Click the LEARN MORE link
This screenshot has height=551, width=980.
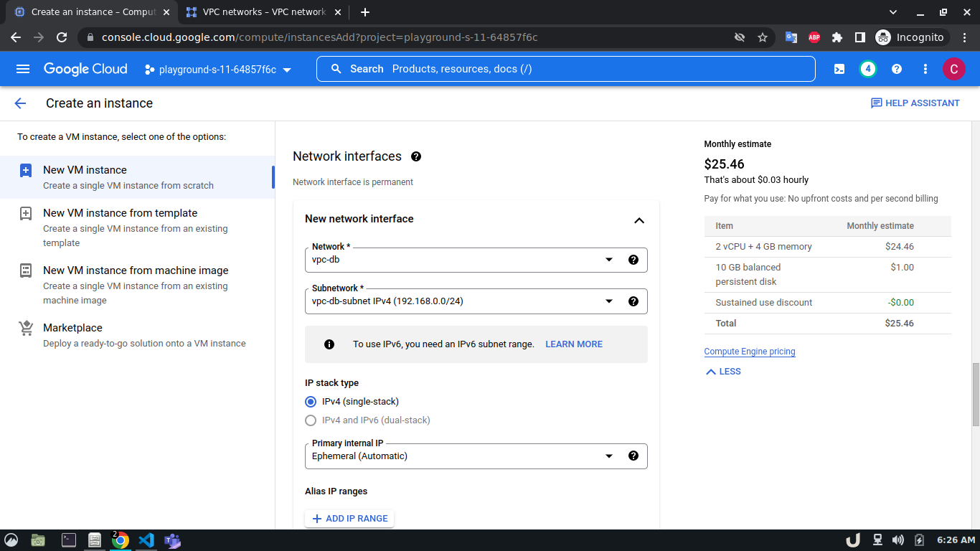(574, 344)
